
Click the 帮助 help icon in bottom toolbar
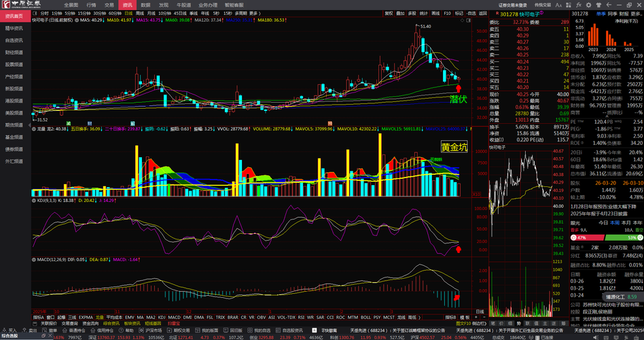tap(121, 330)
